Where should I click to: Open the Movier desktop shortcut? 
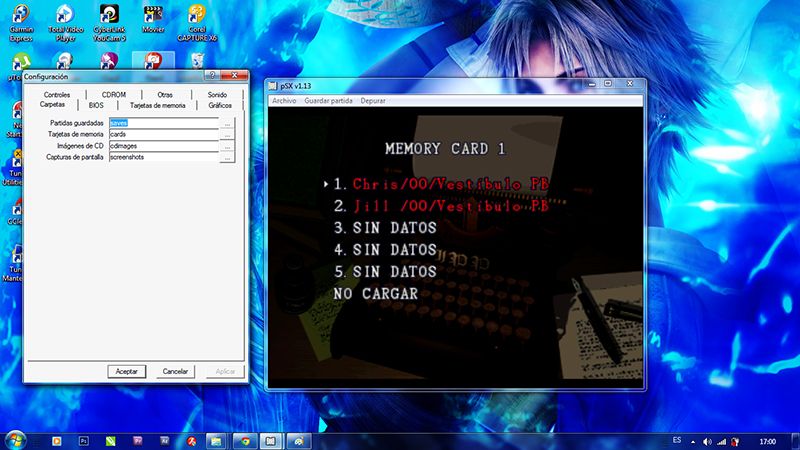(x=153, y=19)
